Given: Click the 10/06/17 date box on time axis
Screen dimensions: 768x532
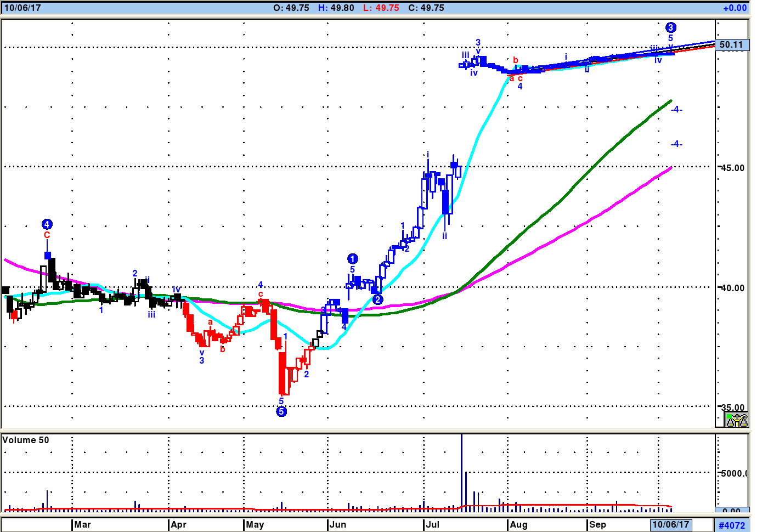Looking at the screenshot, I should pyautogui.click(x=670, y=525).
